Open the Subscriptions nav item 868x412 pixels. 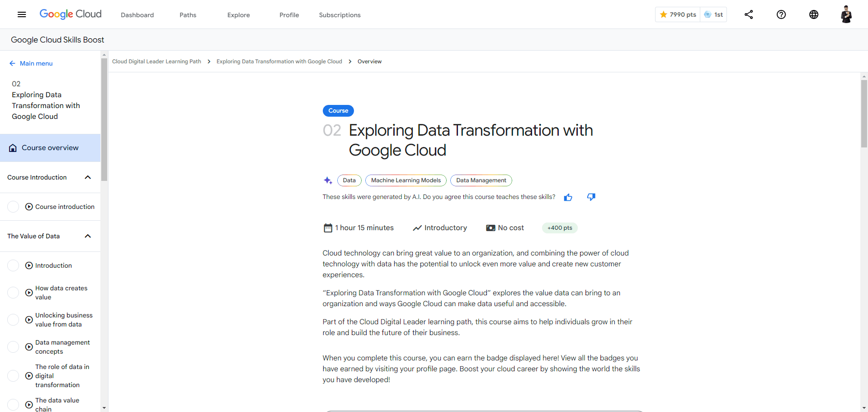point(340,15)
